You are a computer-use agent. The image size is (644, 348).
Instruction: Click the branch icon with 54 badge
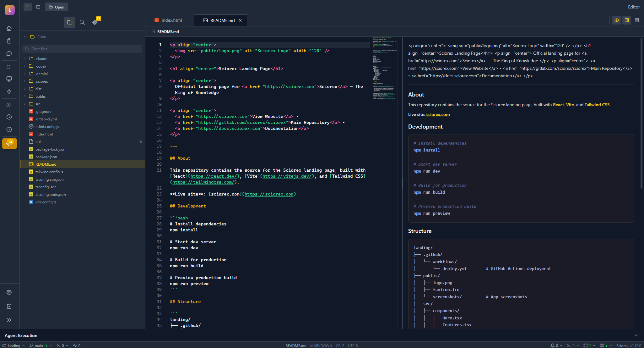point(95,22)
